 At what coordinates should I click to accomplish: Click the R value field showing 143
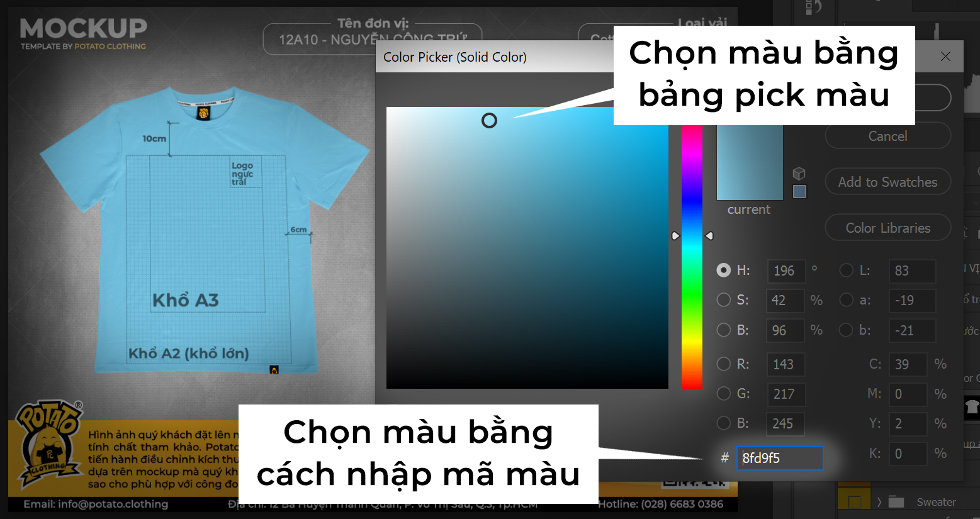coord(785,364)
